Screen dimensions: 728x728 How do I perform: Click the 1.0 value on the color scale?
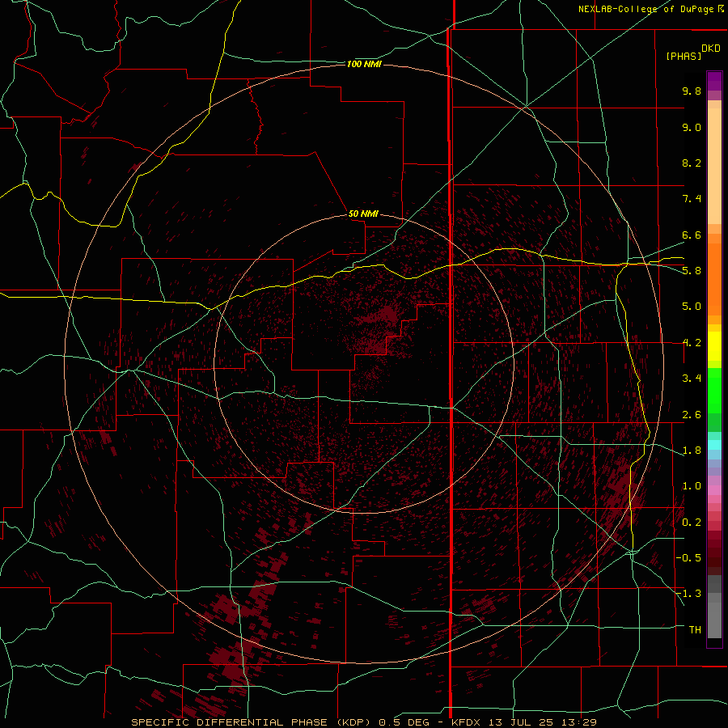(692, 486)
